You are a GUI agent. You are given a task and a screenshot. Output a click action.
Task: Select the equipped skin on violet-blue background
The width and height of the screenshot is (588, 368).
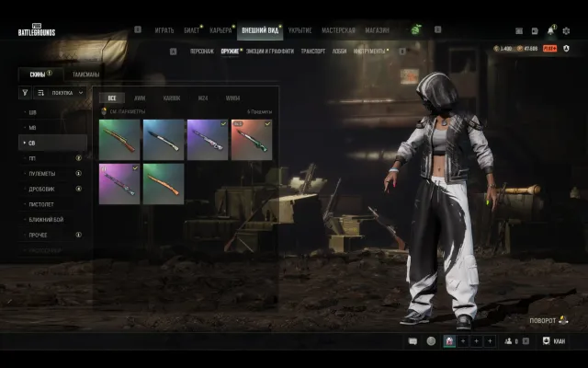[x=208, y=140]
